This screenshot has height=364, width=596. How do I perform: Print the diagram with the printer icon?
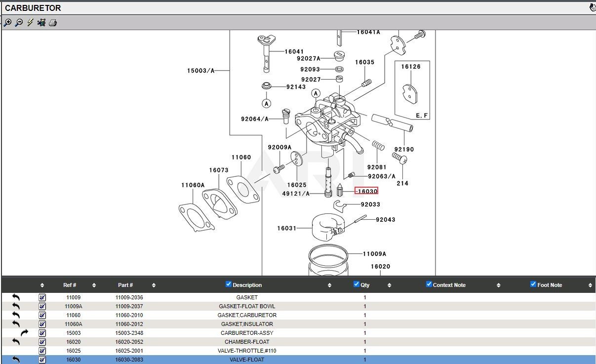tap(53, 23)
